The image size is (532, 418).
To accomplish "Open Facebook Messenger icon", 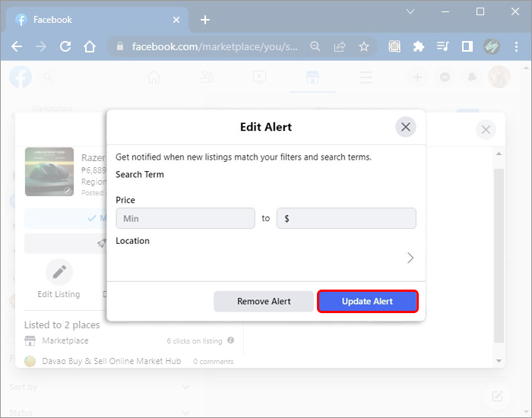I will [x=445, y=78].
